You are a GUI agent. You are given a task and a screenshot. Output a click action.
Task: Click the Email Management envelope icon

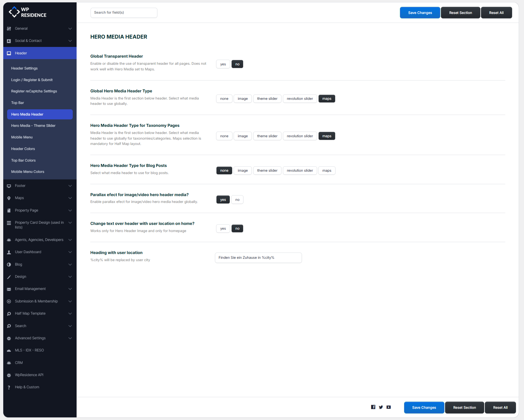click(x=9, y=289)
